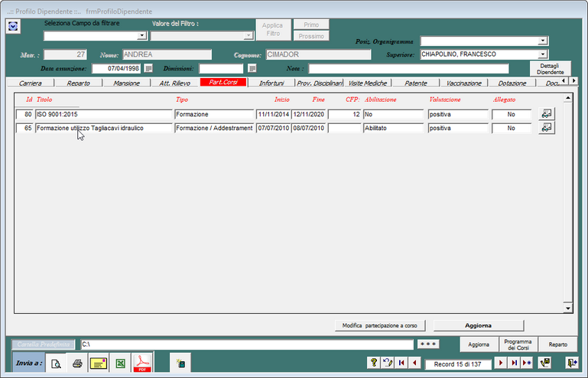Switch to the Mansione tab
This screenshot has width=588, height=378.
coord(127,83)
